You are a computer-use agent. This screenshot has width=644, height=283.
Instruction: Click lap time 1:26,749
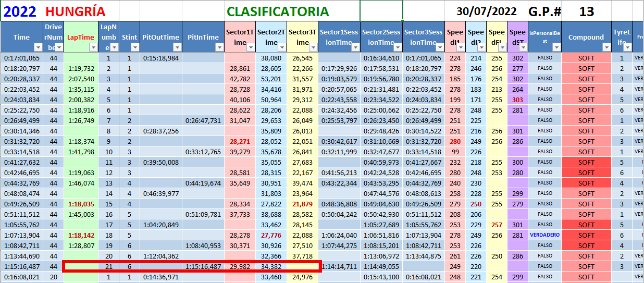pos(81,120)
